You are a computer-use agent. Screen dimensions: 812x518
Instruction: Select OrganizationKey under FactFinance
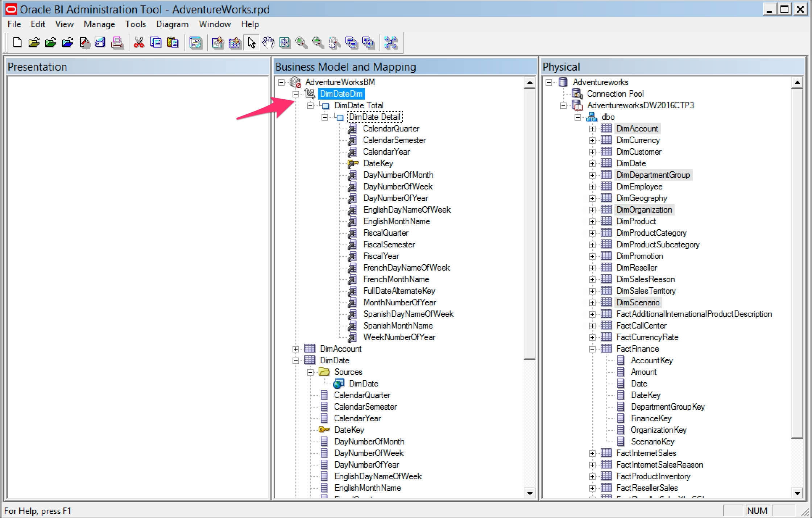pyautogui.click(x=659, y=430)
